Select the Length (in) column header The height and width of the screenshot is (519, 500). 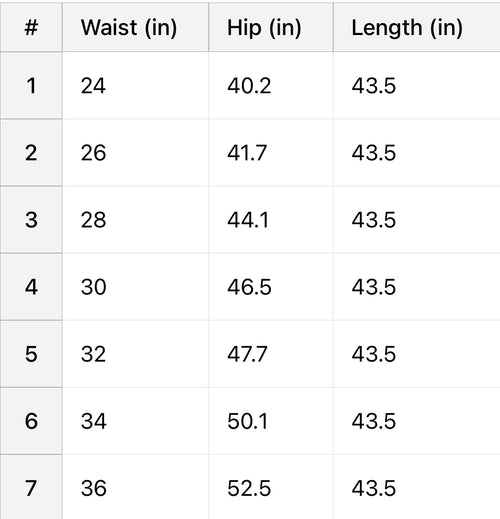click(417, 27)
